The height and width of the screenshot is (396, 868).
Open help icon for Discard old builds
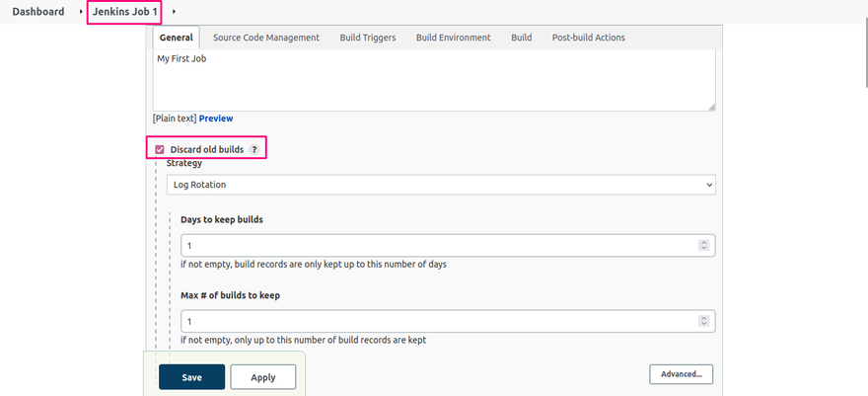[253, 149]
